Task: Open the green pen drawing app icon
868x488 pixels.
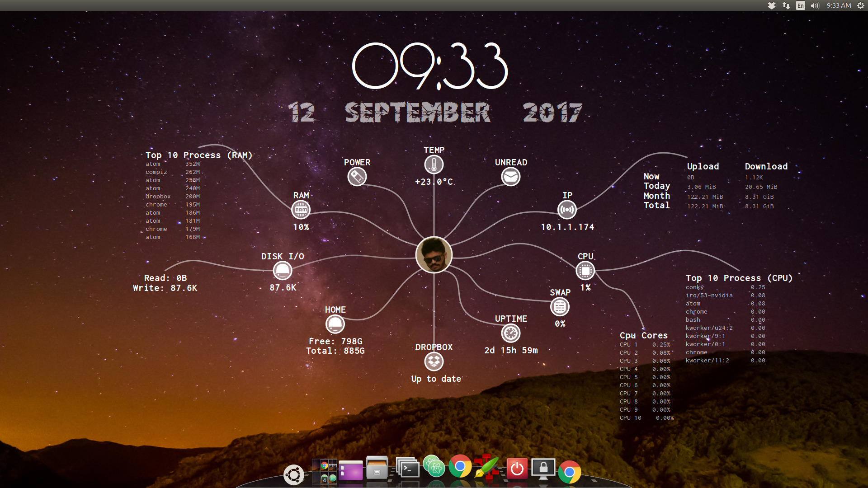Action: tap(487, 468)
